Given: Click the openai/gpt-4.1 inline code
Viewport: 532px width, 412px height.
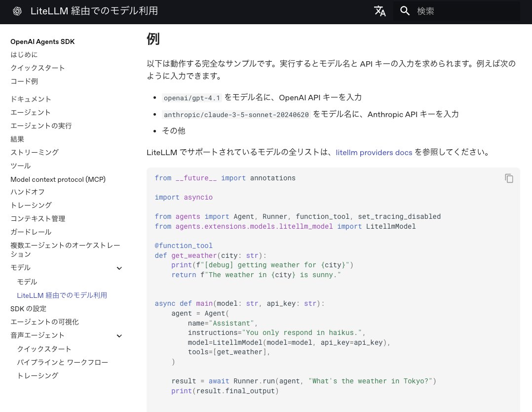Looking at the screenshot, I should point(191,98).
